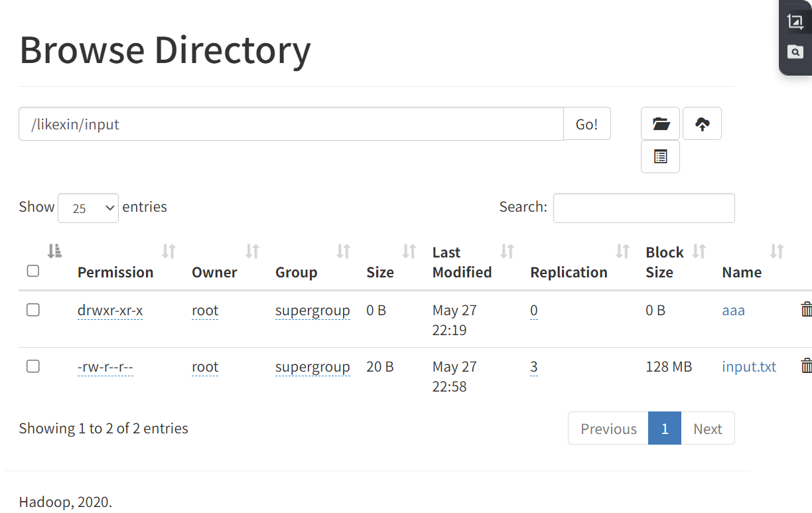
Task: Click the Block Size column header
Action: [x=665, y=262]
